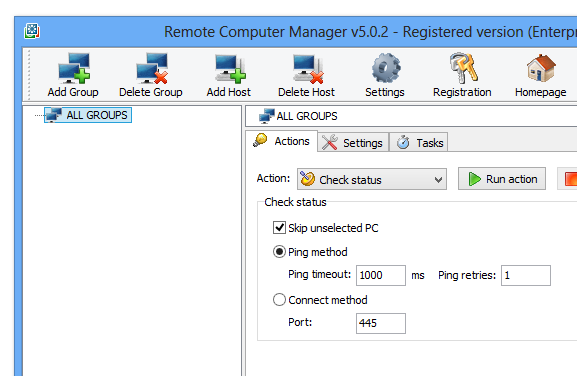Image resolution: width=577 pixels, height=376 pixels.
Task: Toggle the Skip unselected PC checkbox
Action: (x=279, y=228)
